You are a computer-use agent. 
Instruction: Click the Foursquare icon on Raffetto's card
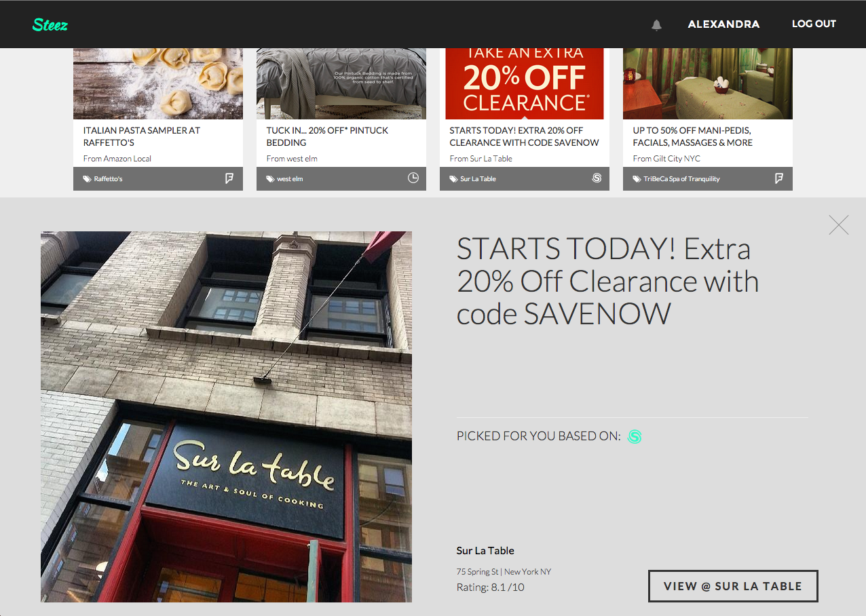(x=229, y=178)
